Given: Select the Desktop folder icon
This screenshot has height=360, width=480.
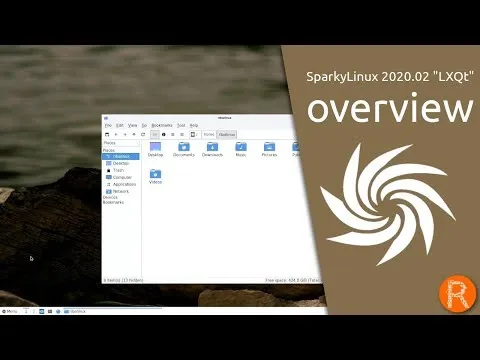Looking at the screenshot, I should 155,149.
